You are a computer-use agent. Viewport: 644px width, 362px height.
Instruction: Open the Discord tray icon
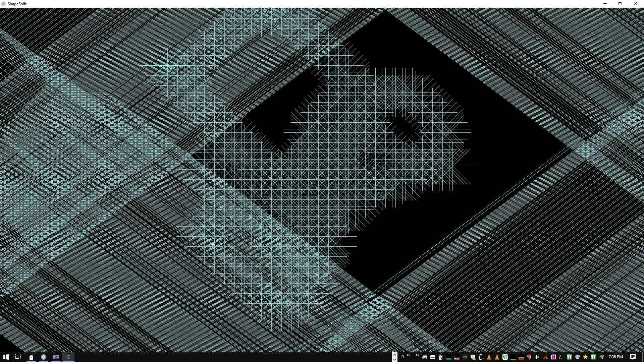(x=425, y=357)
